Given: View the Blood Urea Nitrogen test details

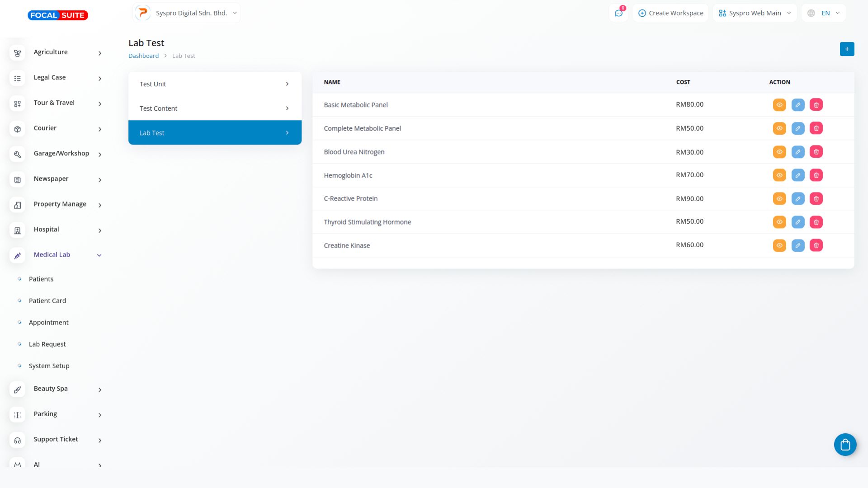Looking at the screenshot, I should 779,152.
